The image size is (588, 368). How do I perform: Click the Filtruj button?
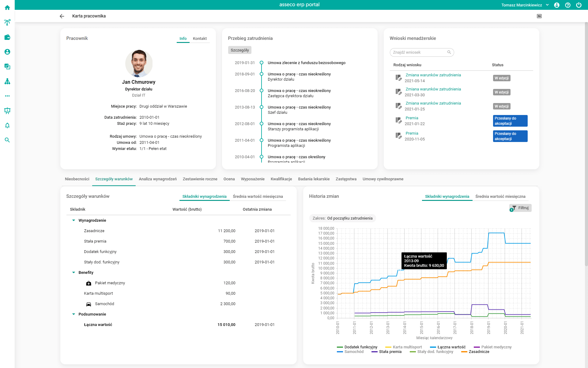pos(520,208)
